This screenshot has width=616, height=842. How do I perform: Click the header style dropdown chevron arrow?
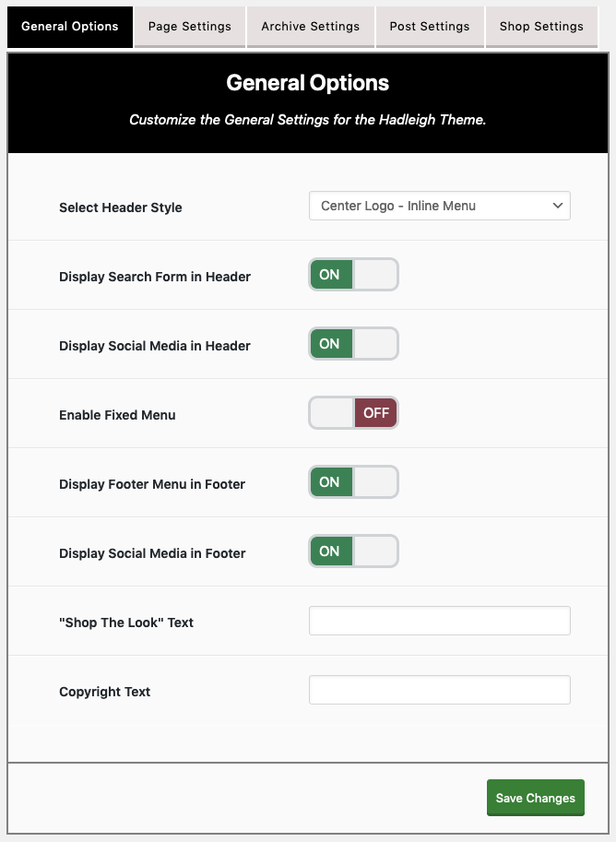tap(558, 206)
